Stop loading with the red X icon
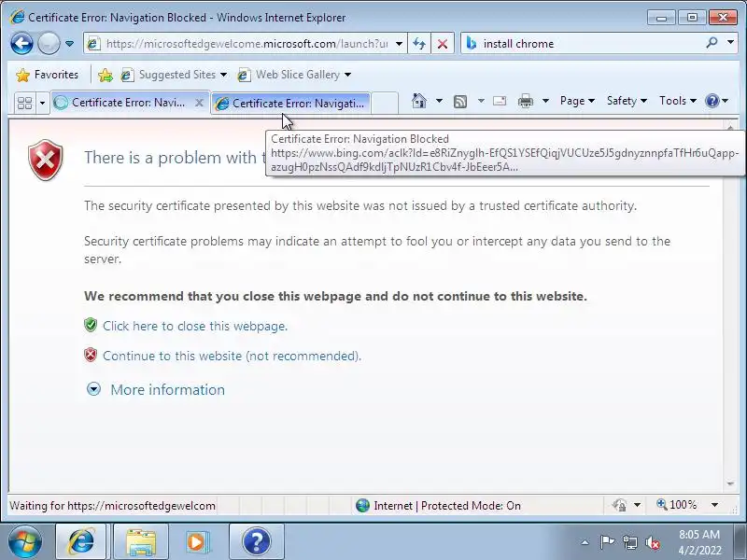Viewport: 747px width, 560px height. coord(443,44)
